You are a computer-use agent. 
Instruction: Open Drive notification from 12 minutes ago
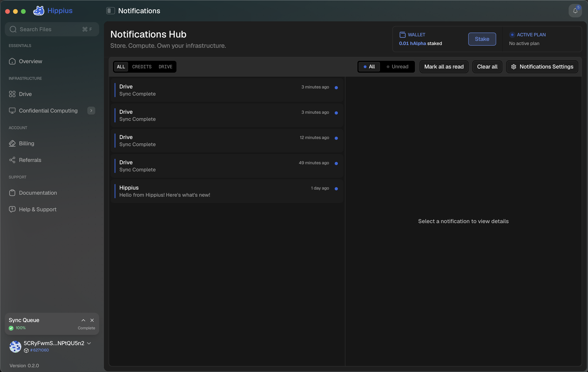tap(227, 141)
